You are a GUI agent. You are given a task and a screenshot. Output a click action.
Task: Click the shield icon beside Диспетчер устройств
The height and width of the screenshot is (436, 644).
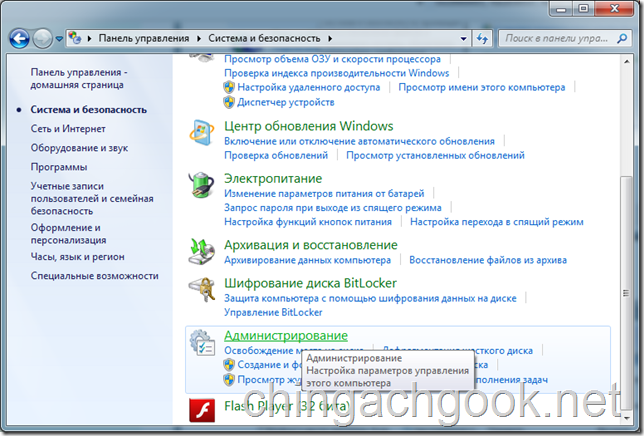click(229, 102)
